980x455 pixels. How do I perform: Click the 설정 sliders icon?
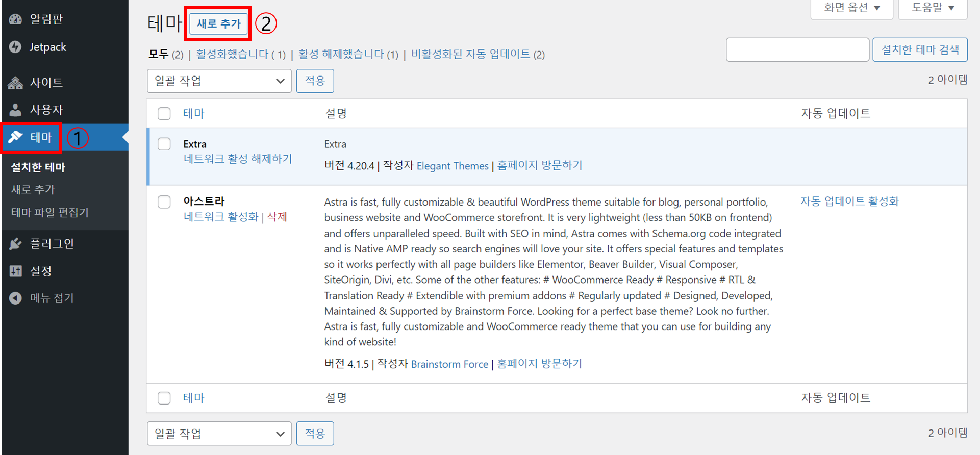coord(15,271)
